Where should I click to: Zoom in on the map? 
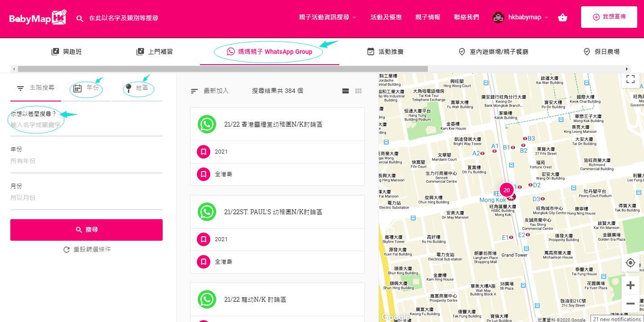click(x=630, y=285)
